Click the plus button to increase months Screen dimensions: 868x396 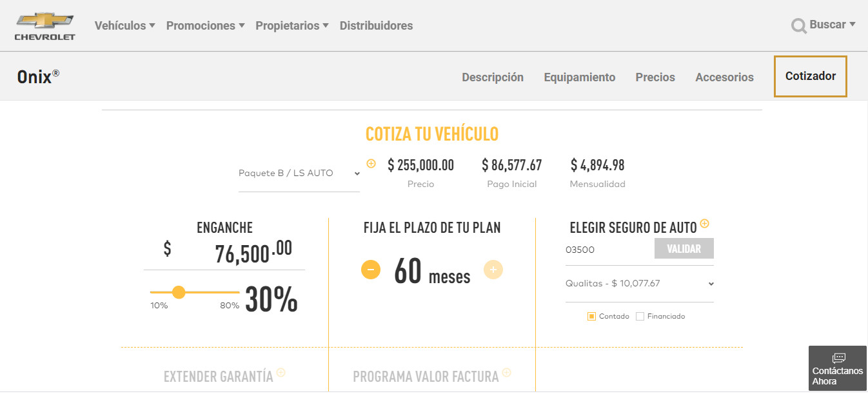[493, 270]
